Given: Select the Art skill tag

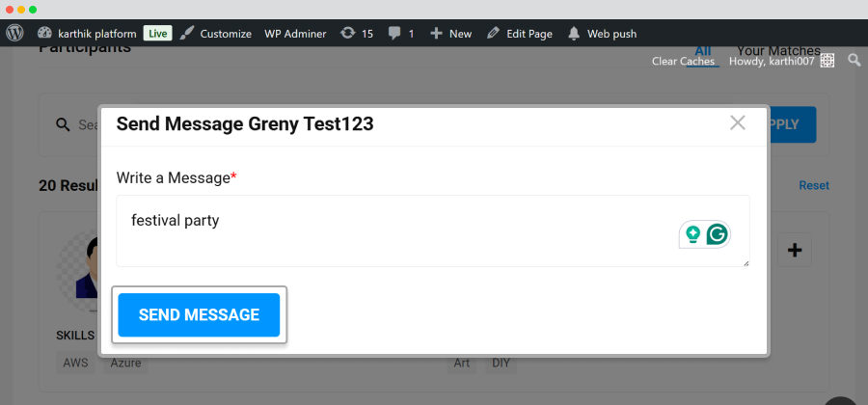Looking at the screenshot, I should (x=462, y=363).
